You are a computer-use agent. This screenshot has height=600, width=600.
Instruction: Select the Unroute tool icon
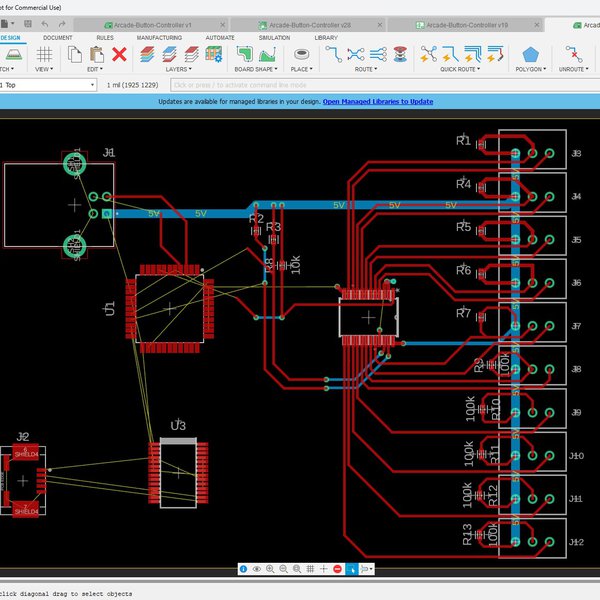[574, 54]
